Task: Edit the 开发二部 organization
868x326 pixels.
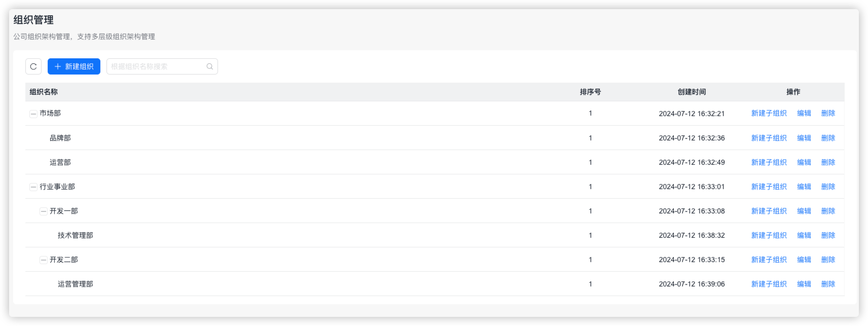Action: click(x=804, y=260)
